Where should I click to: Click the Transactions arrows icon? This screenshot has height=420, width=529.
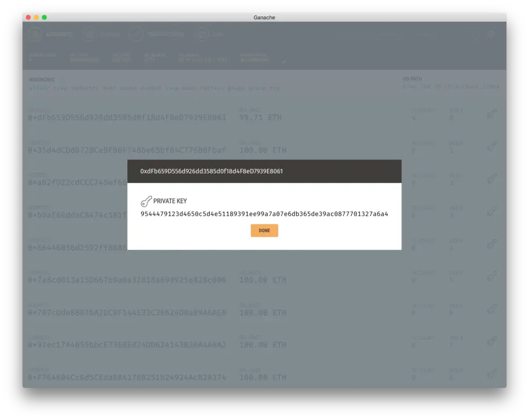136,34
